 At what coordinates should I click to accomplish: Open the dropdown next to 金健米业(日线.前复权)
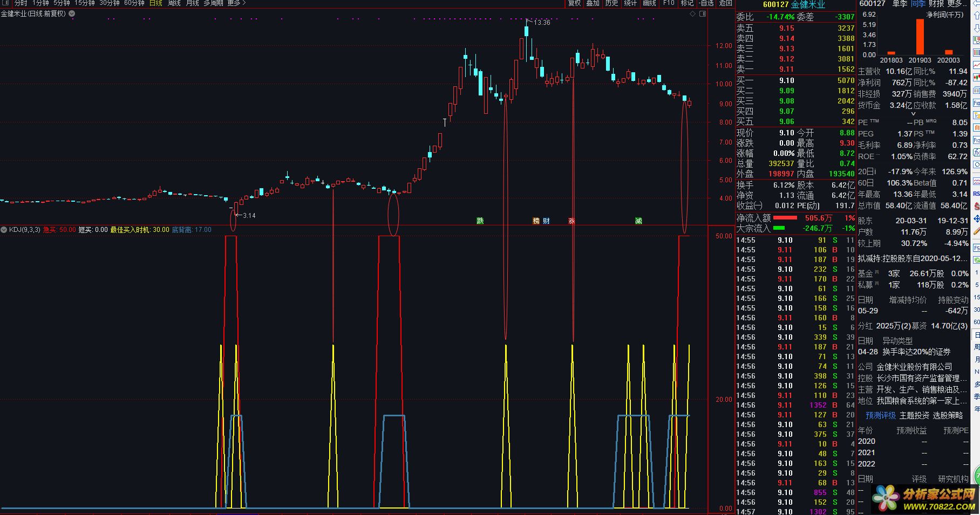(x=72, y=14)
